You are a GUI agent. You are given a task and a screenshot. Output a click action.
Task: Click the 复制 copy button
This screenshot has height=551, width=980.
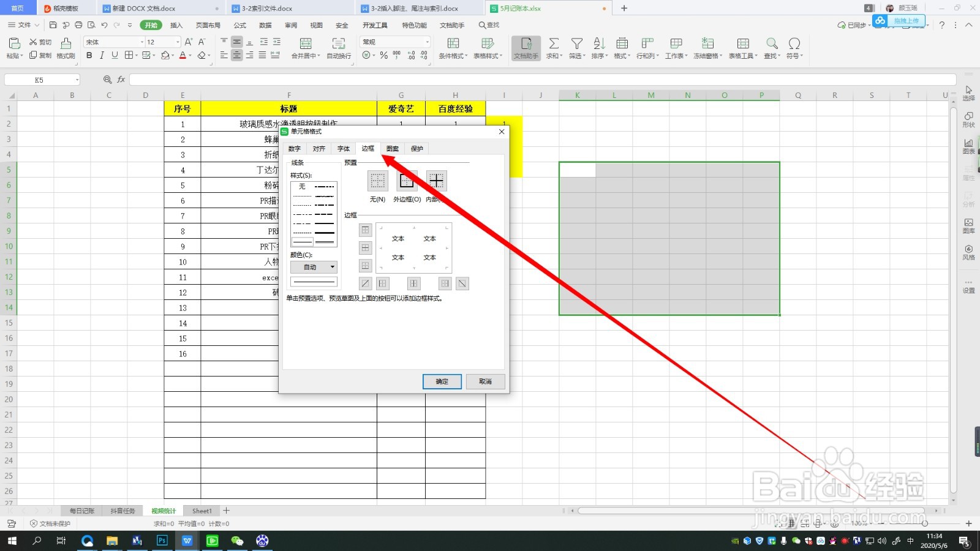40,56
